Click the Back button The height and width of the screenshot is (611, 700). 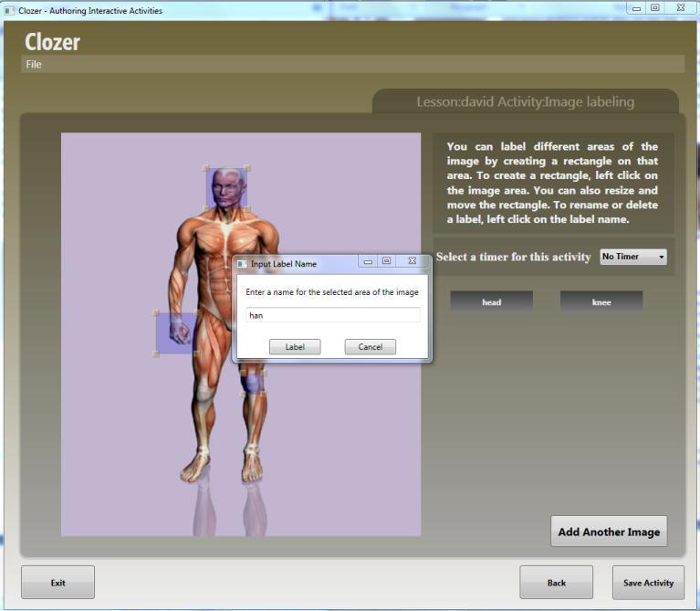click(x=556, y=583)
